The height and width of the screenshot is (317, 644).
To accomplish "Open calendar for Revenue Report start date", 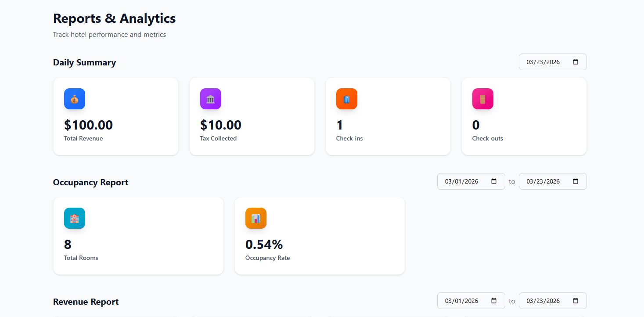I will (x=494, y=301).
